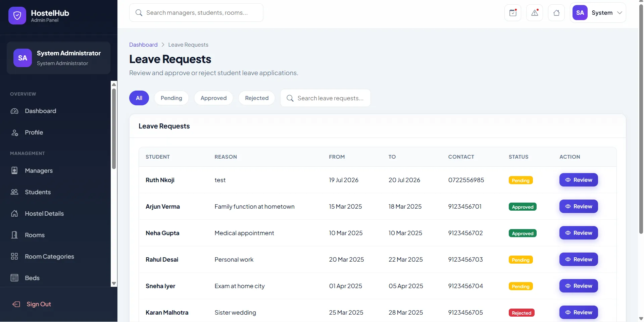Click the Dashboard gauge icon in sidebar
The height and width of the screenshot is (322, 644).
pos(14,111)
